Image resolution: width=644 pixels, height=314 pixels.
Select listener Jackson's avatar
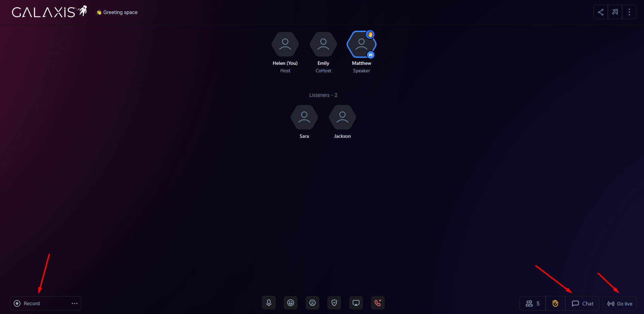pyautogui.click(x=342, y=117)
